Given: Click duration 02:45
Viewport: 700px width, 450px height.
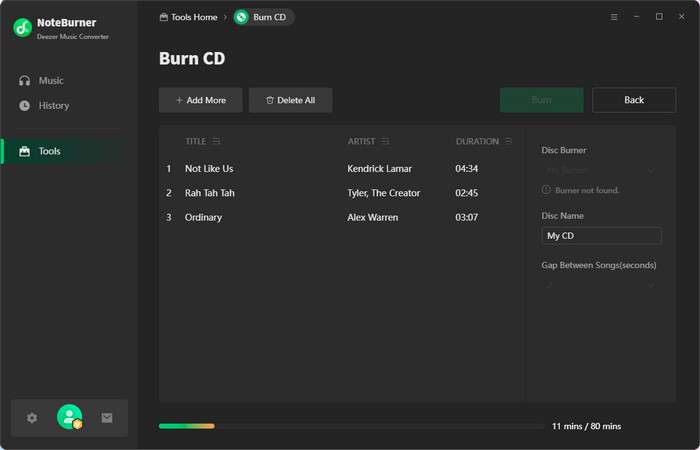Looking at the screenshot, I should [467, 193].
